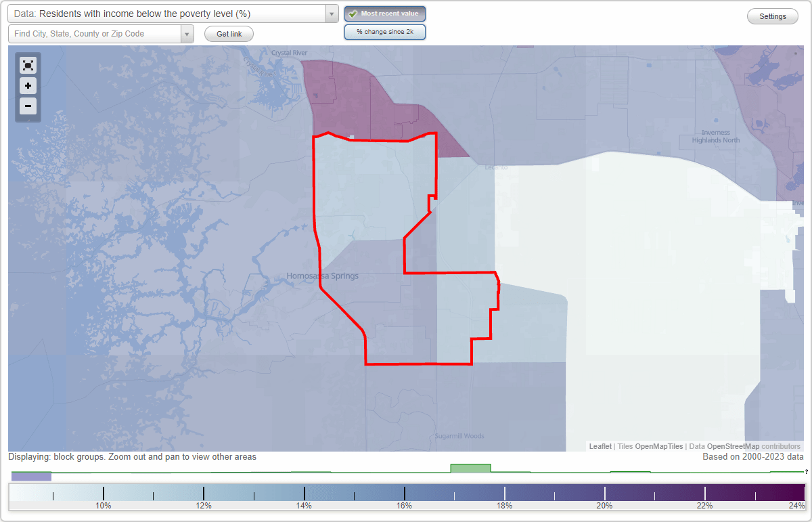The image size is (812, 522).
Task: Click the full extent icon on the map
Action: [28, 65]
